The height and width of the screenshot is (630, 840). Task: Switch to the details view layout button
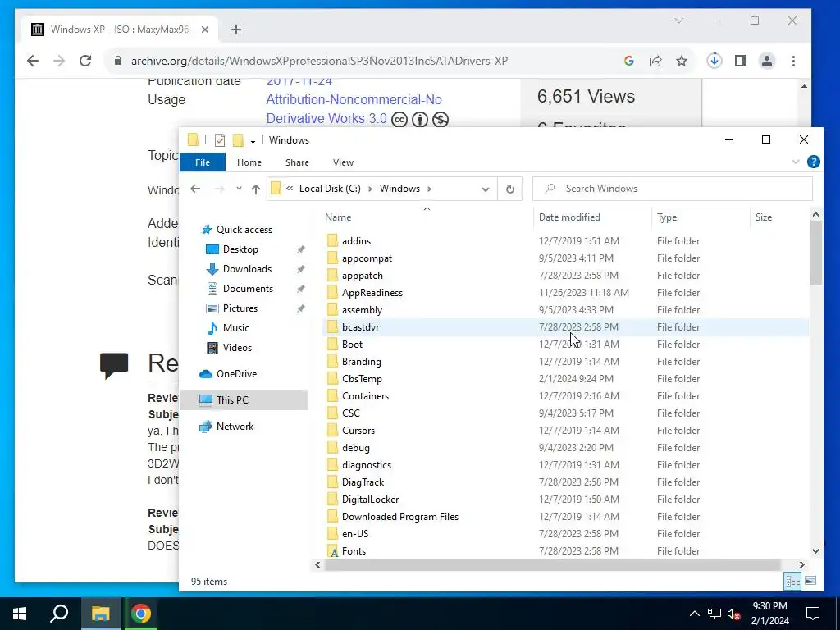(793, 582)
